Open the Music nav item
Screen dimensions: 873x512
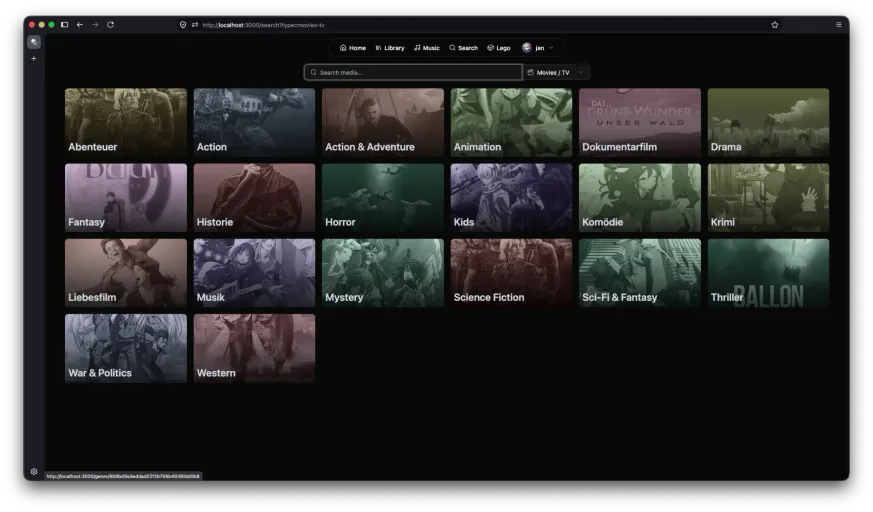coord(427,48)
